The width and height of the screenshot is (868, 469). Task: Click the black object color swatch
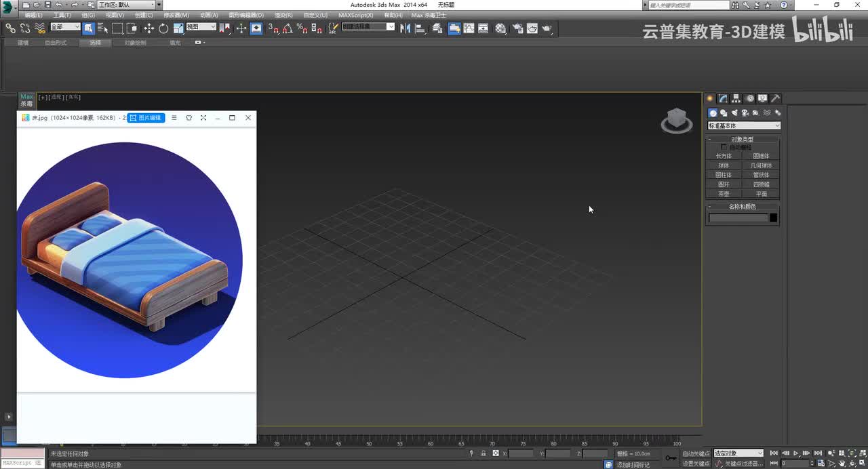click(x=773, y=218)
